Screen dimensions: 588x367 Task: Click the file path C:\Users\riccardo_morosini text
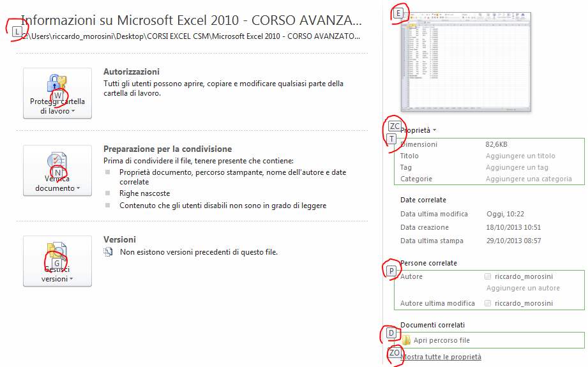[x=192, y=36]
